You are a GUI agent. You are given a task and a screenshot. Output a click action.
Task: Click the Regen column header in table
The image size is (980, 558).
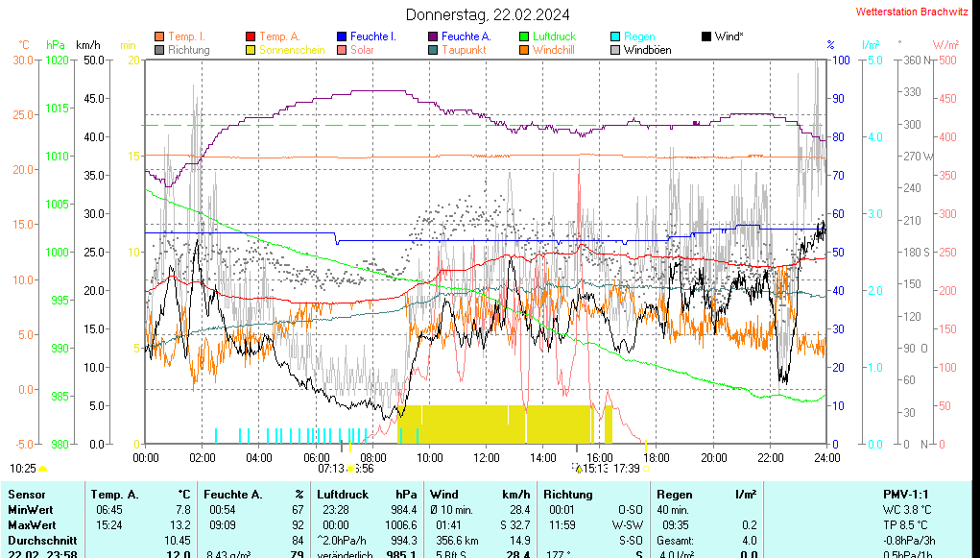[x=674, y=494]
